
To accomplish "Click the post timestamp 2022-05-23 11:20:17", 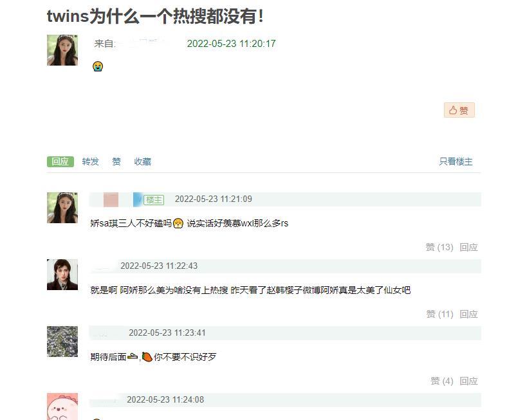I will (231, 44).
